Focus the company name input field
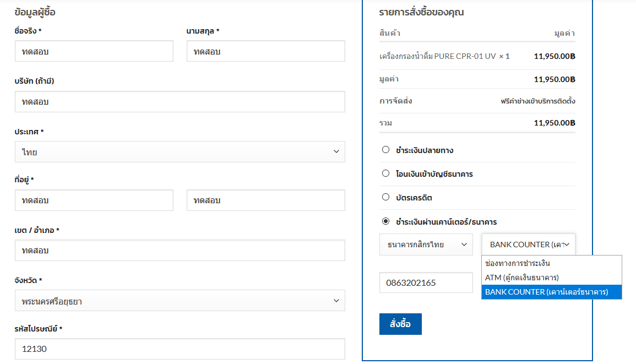This screenshot has height=364, width=636. point(180,102)
